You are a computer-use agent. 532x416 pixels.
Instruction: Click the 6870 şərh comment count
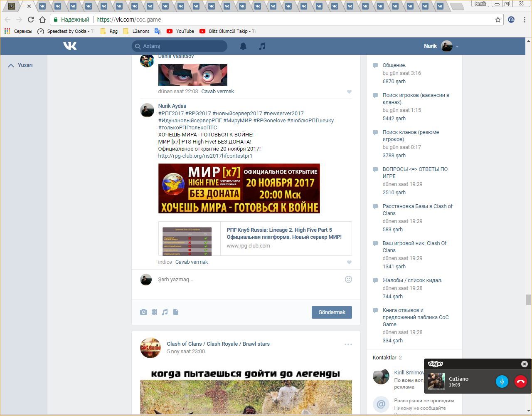(394, 82)
